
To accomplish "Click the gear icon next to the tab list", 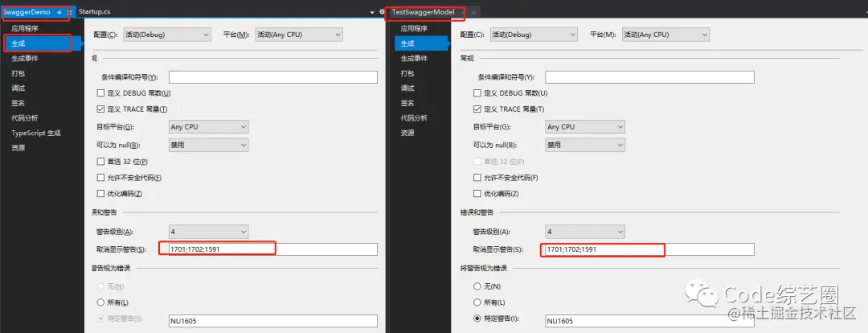I will point(382,11).
